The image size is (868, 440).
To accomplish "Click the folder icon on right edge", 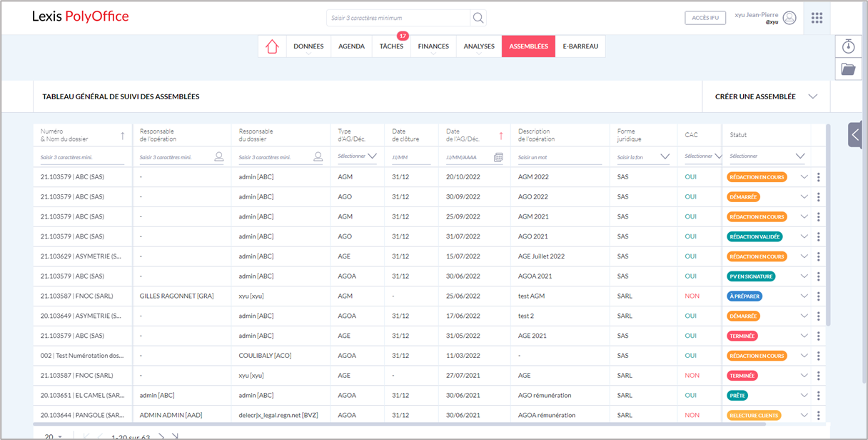I will click(849, 69).
